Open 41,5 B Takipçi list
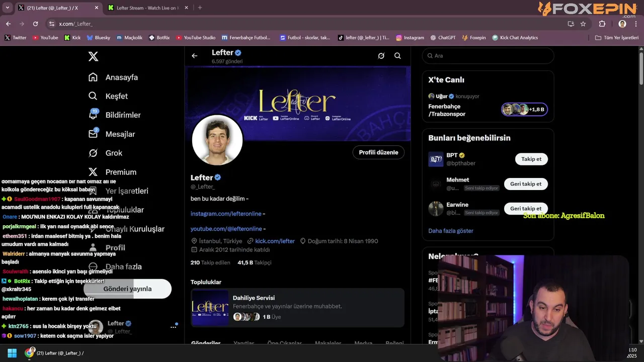 click(x=254, y=262)
